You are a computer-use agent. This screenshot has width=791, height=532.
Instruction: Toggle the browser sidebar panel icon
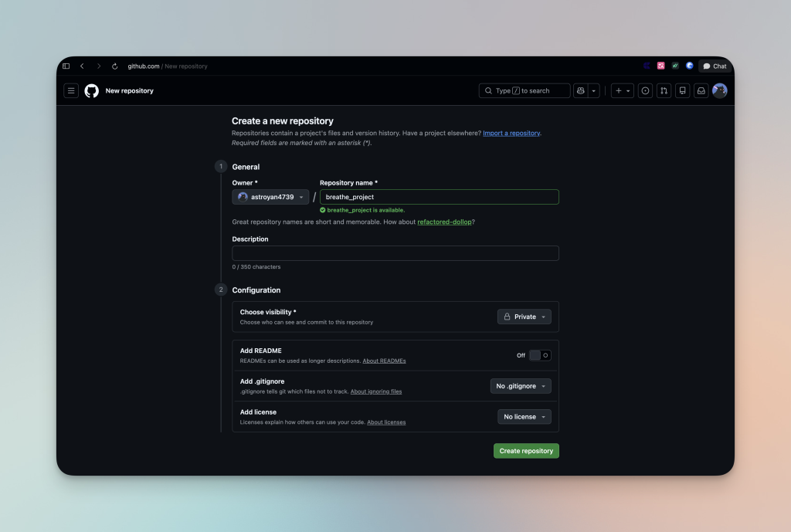(66, 66)
